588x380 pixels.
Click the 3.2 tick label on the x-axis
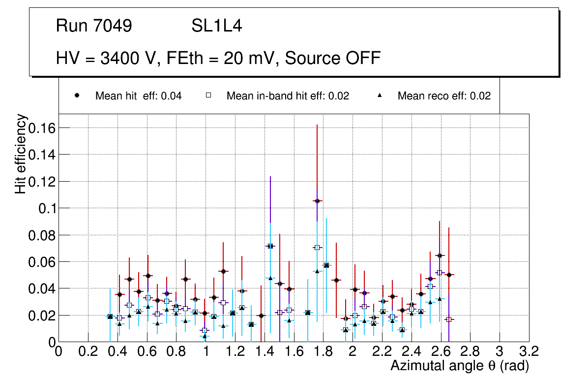click(x=529, y=351)
